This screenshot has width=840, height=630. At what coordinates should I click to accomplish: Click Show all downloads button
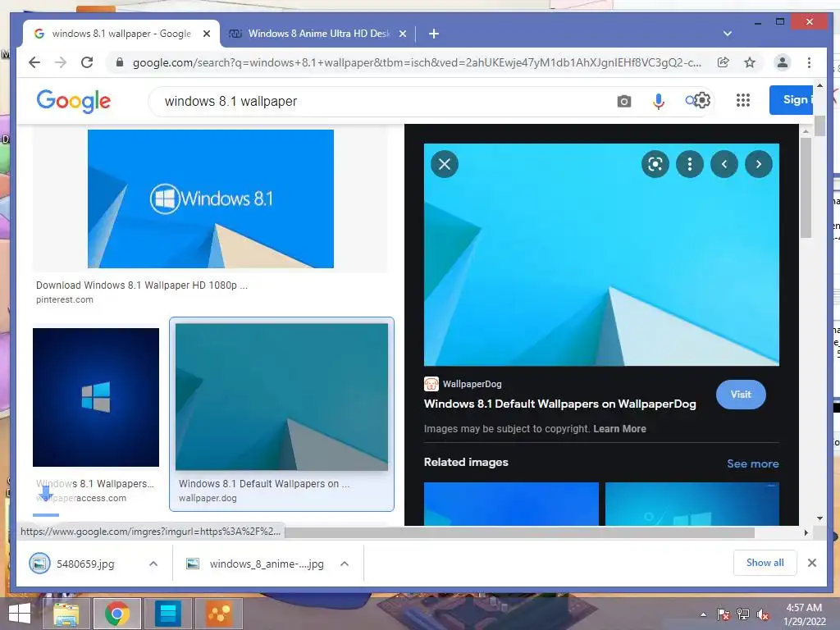click(765, 563)
